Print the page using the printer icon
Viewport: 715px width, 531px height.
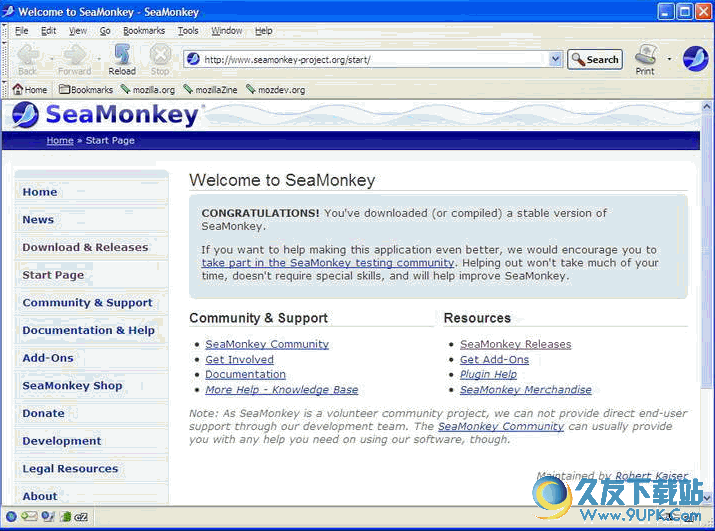[646, 55]
